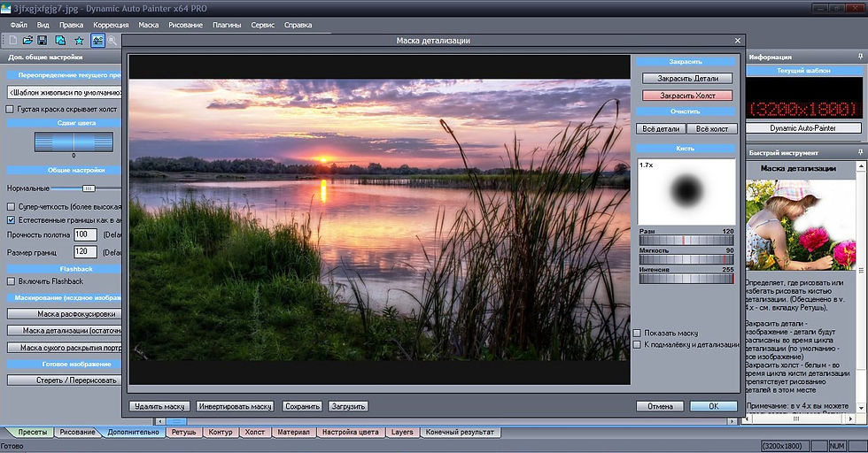The width and height of the screenshot is (868, 453).
Task: Switch to the bottom Рисование tab
Action: click(77, 432)
